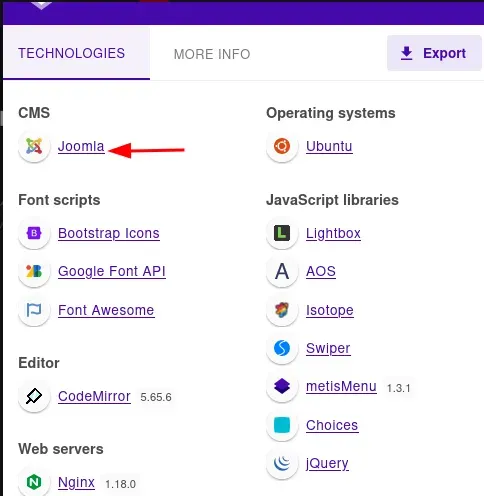Screen dimensions: 484x496
Task: Click the metisMenu diamond icon
Action: pos(282,386)
